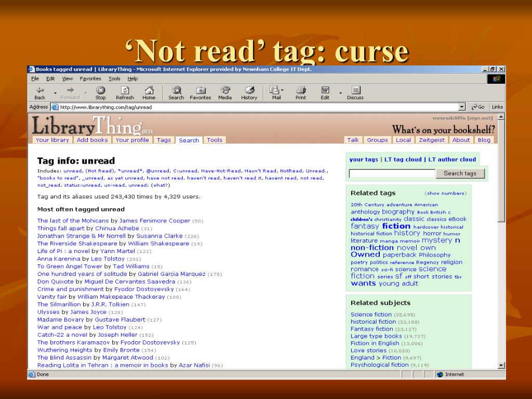Open the Science fiction related subject

(371, 314)
